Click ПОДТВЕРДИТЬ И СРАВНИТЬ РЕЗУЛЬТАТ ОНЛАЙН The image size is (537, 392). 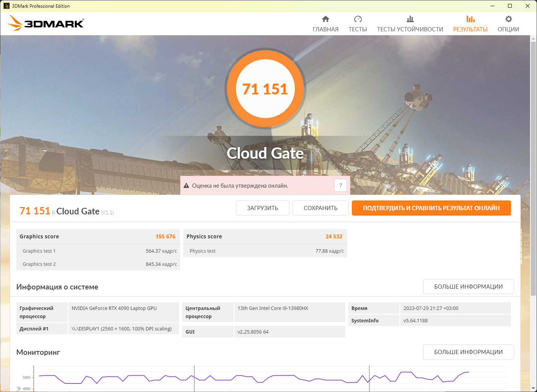pyautogui.click(x=431, y=208)
